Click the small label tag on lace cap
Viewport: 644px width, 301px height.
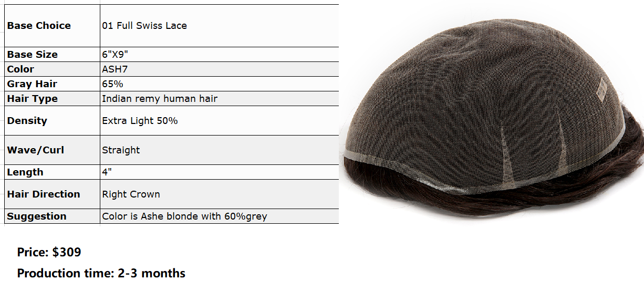pos(603,87)
